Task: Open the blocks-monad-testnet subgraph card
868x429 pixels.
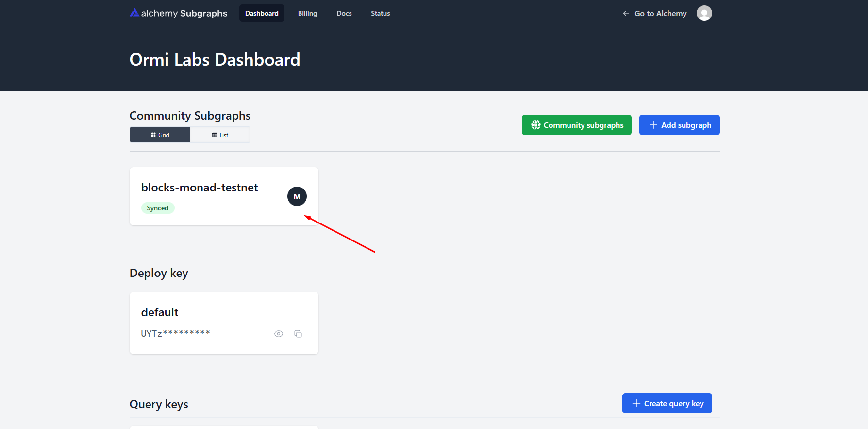Action: tap(224, 196)
